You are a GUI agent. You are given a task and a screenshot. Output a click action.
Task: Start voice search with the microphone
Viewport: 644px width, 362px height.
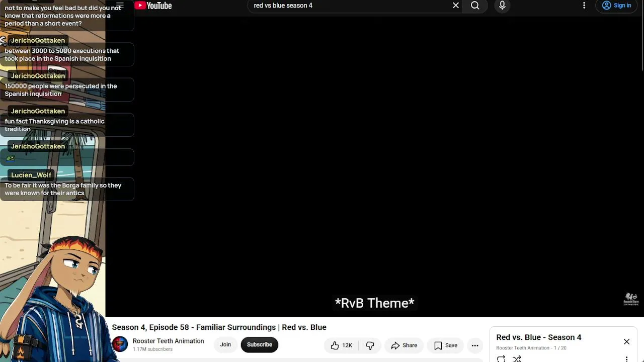(x=502, y=6)
